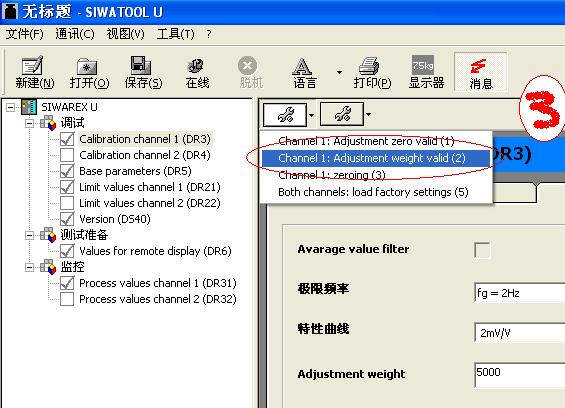Select Both channels: load factory settings (5)
This screenshot has height=408, width=565.
point(375,192)
